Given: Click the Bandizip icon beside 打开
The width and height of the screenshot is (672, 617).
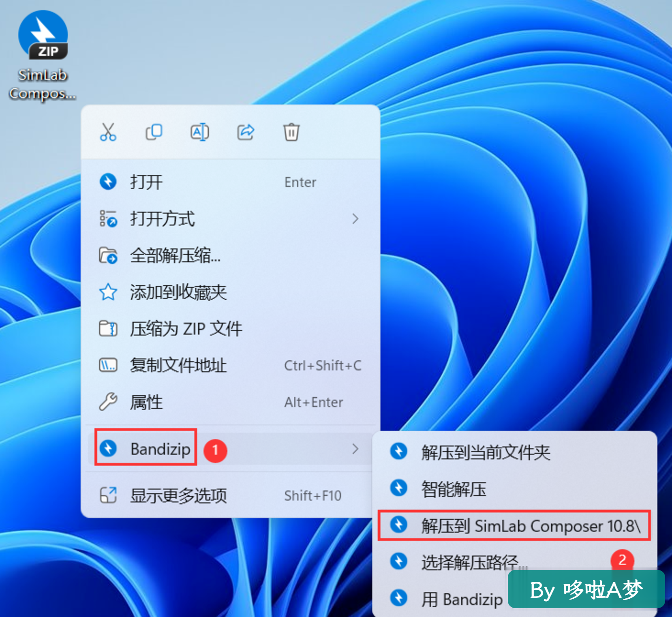Looking at the screenshot, I should 108,182.
